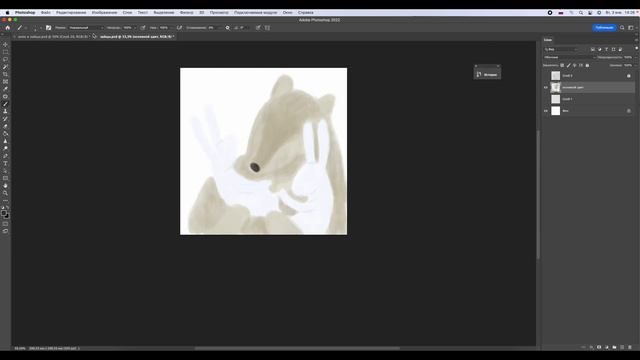Click background color swatch
The width and height of the screenshot is (640, 360).
7,216
